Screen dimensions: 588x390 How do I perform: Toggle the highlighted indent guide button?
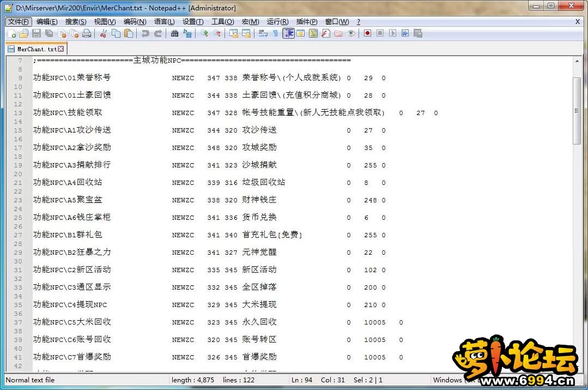288,34
